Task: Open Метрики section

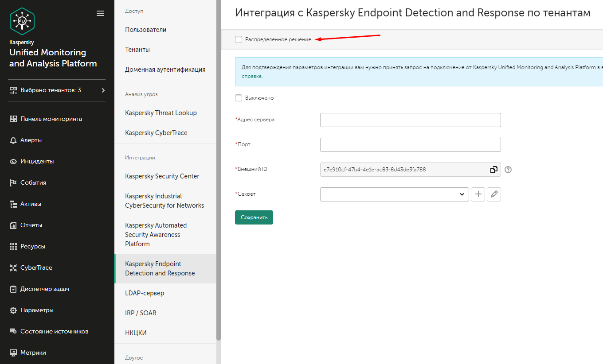Action: [x=33, y=352]
